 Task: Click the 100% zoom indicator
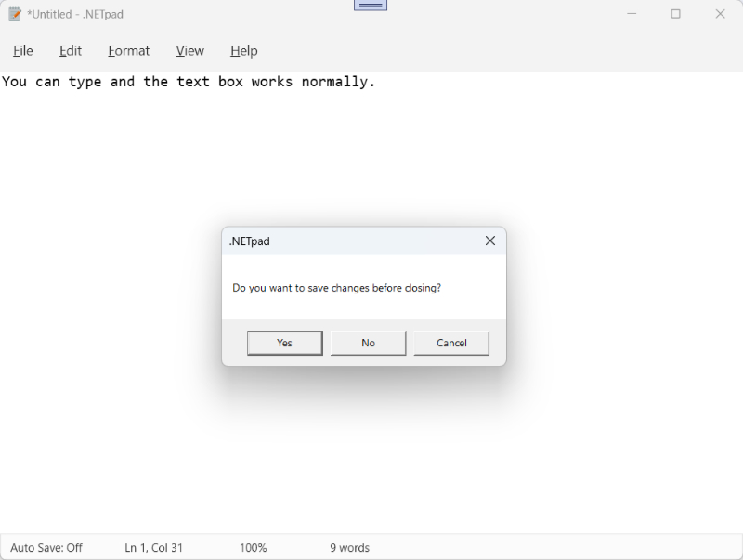(x=253, y=548)
